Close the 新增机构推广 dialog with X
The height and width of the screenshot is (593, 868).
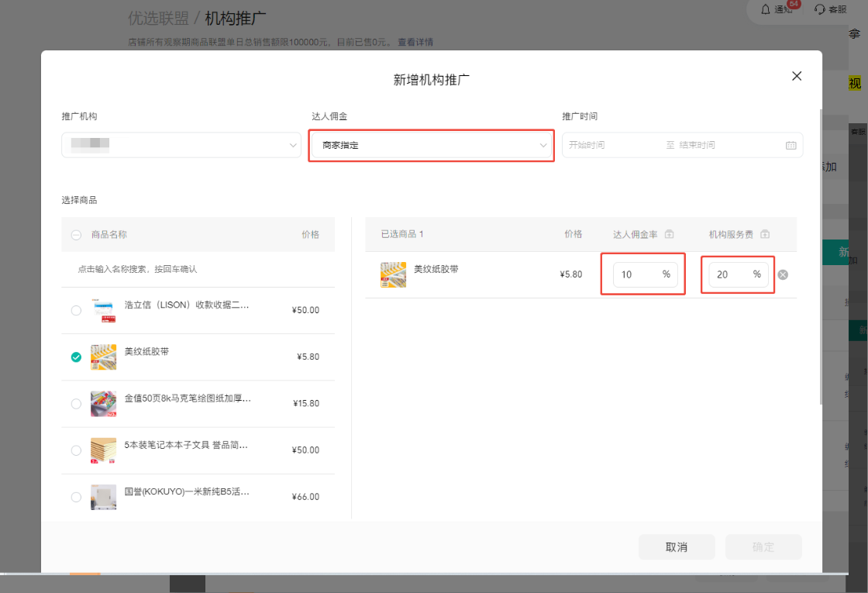[796, 76]
